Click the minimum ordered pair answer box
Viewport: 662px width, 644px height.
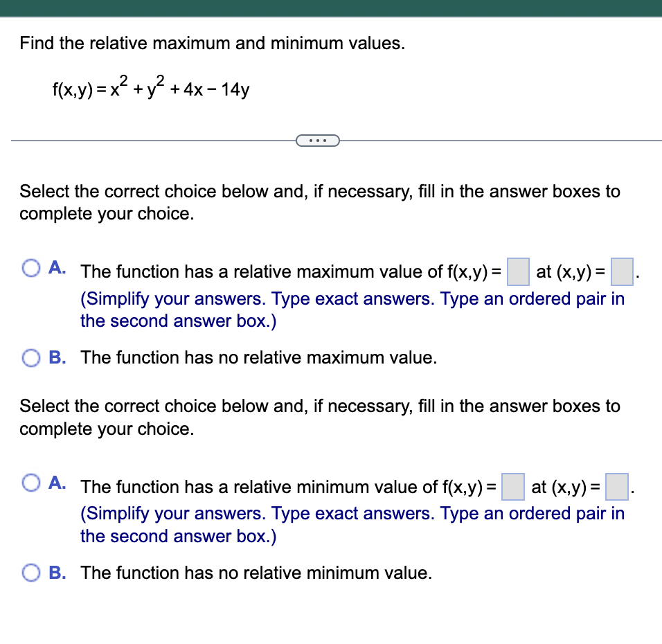click(x=616, y=487)
